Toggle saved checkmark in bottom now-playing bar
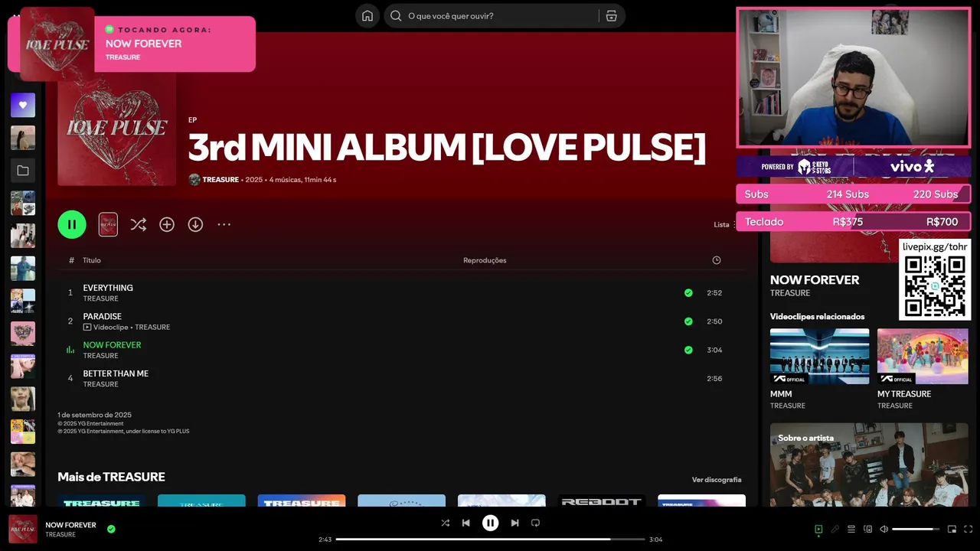 tap(111, 529)
